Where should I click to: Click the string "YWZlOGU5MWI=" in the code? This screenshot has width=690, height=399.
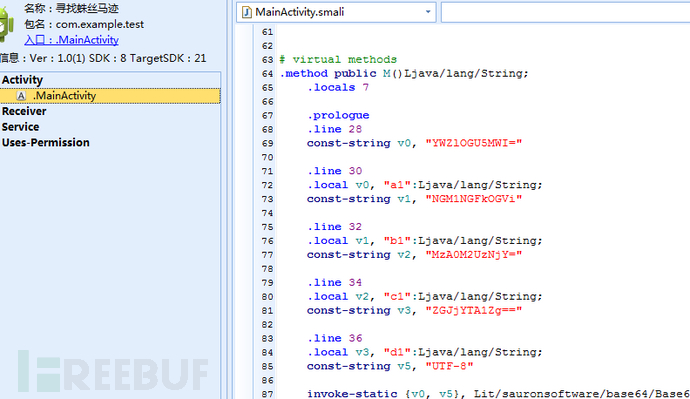(473, 143)
